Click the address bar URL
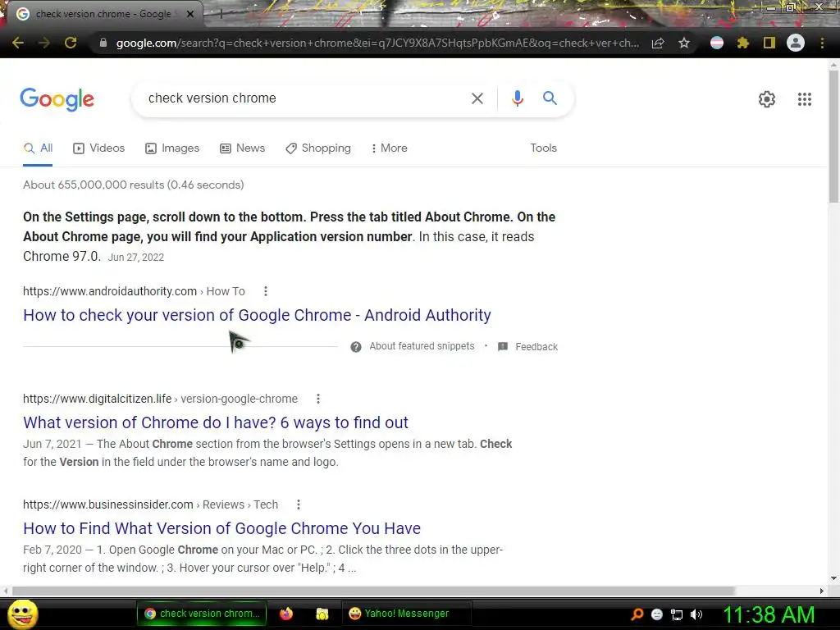This screenshot has height=630, width=840. [377, 43]
